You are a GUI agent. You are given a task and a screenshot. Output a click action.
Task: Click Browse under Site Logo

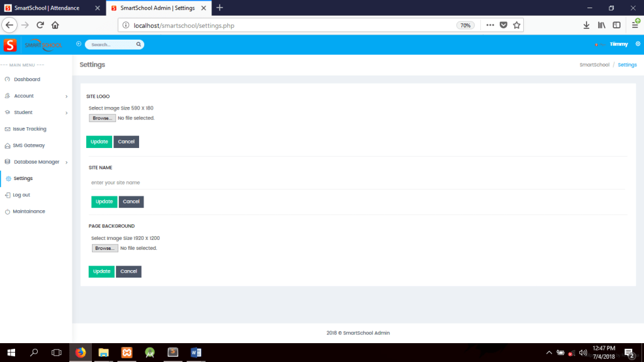coord(101,118)
